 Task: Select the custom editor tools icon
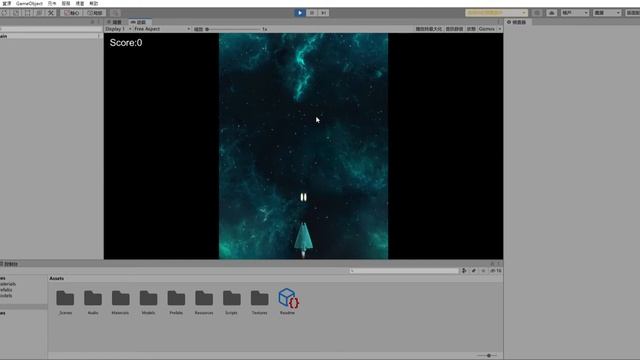point(51,13)
